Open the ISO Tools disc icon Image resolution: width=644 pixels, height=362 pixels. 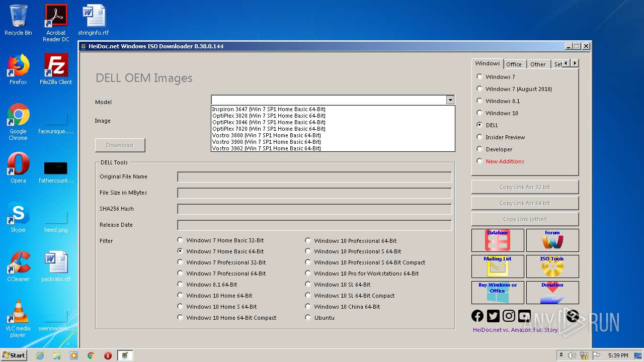click(552, 266)
